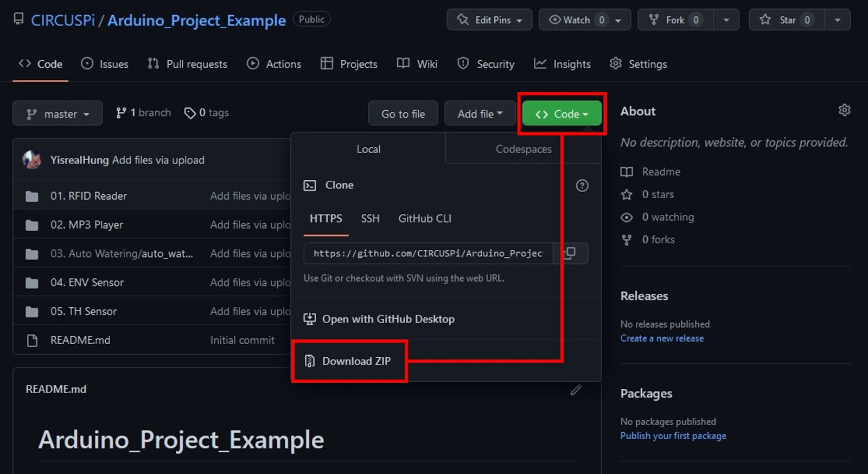Open the 05. TH Sensor folder

(84, 311)
